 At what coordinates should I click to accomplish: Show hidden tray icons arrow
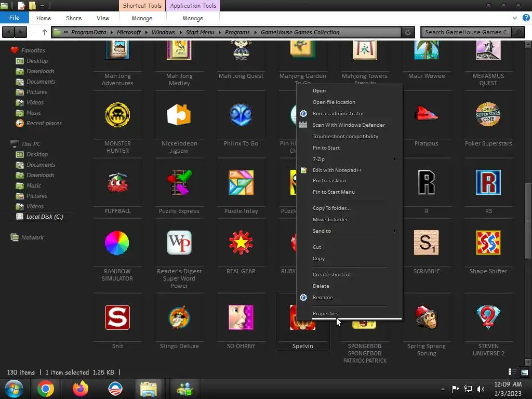(443, 389)
